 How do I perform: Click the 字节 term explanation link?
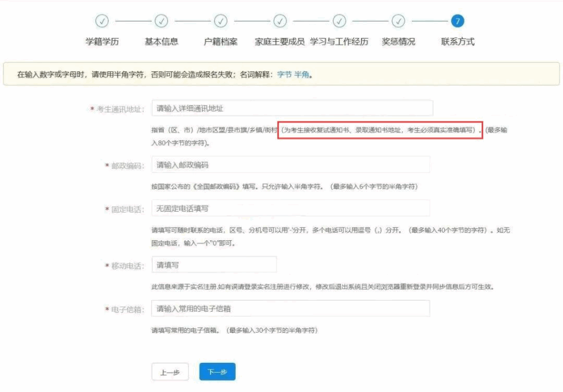point(284,74)
